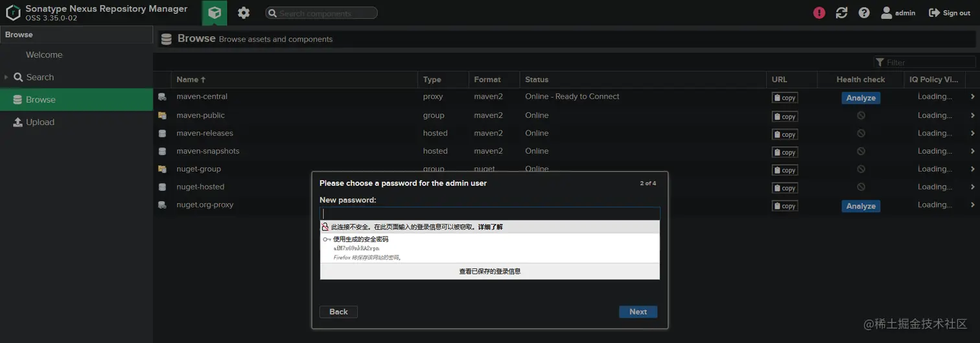View saved logins in Firefox dropdown

[x=490, y=271]
